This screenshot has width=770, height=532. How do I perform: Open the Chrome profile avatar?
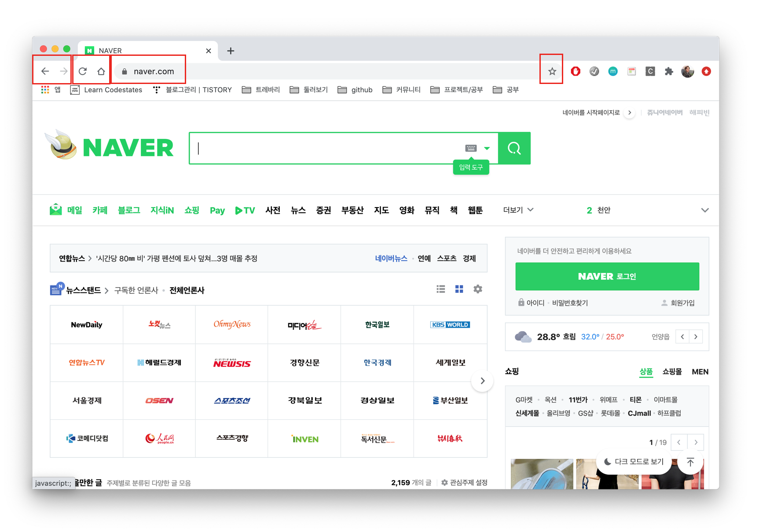687,71
